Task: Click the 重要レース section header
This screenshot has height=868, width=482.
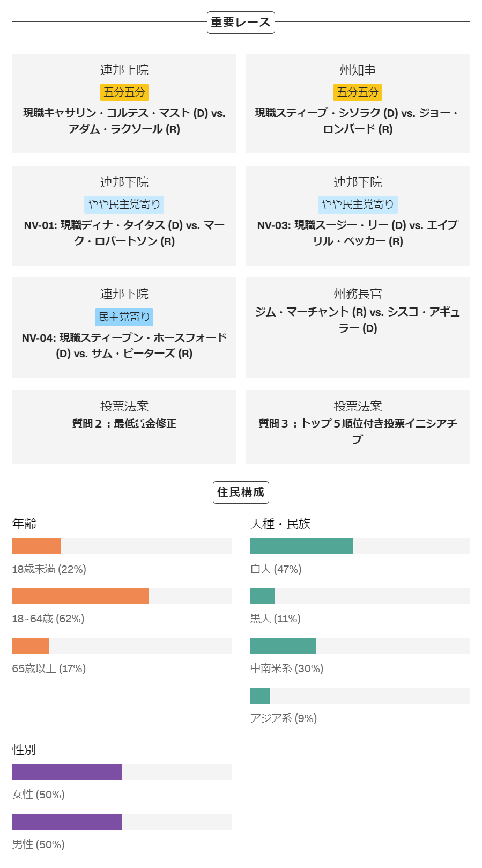Action: click(241, 23)
